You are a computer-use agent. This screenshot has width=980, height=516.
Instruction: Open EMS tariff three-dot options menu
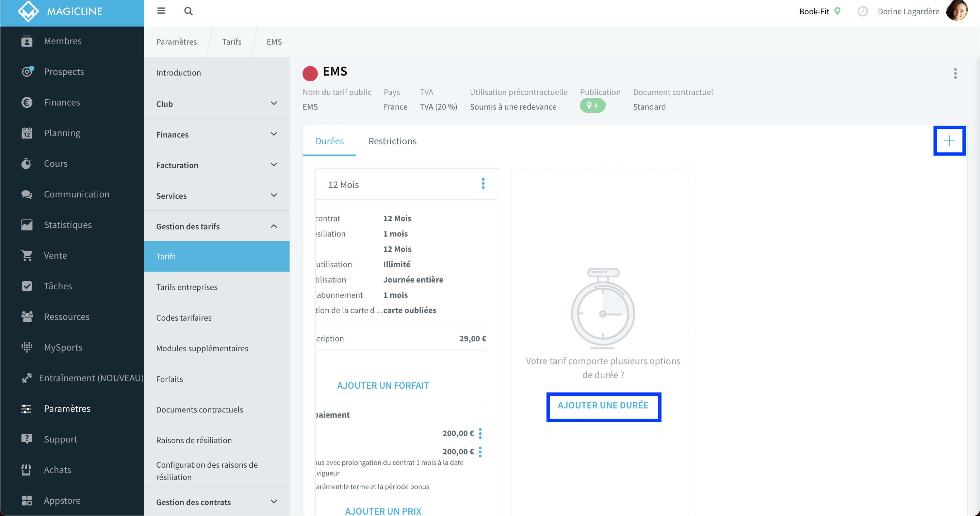click(x=955, y=74)
